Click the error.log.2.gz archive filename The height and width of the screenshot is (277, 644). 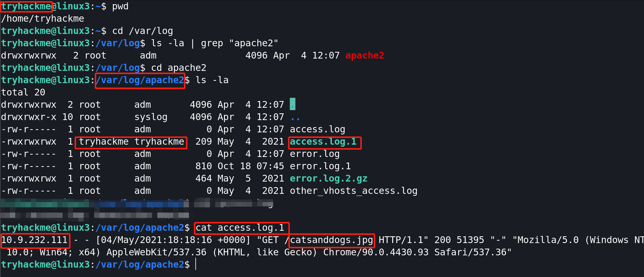[328, 179]
